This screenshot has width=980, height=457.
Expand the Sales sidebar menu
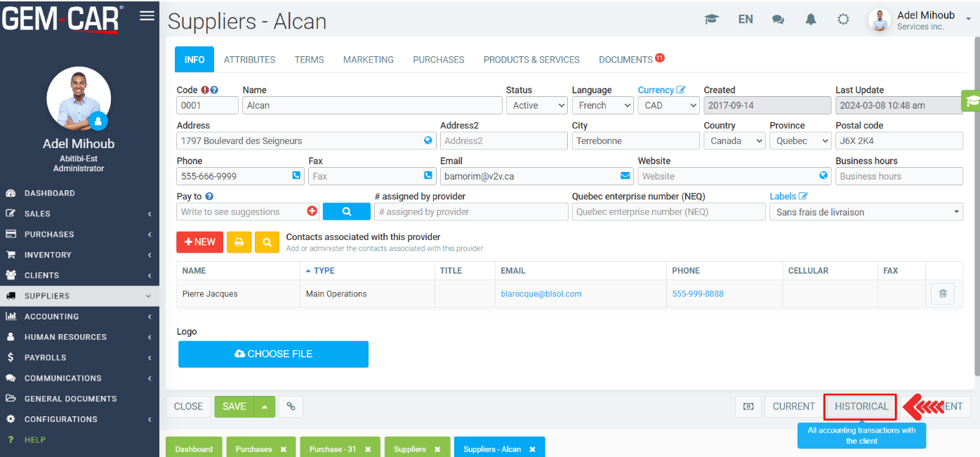[x=79, y=213]
